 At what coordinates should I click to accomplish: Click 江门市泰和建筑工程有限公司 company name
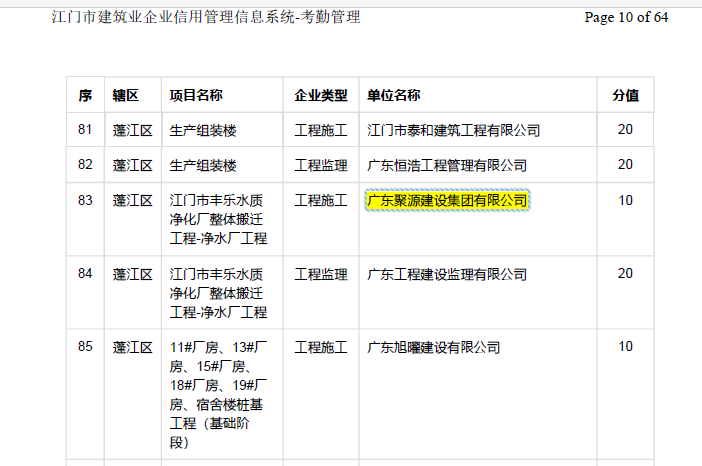454,130
